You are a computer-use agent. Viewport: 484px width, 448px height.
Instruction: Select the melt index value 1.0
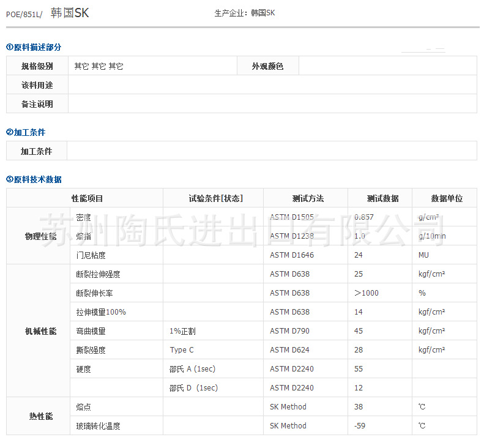click(x=360, y=236)
